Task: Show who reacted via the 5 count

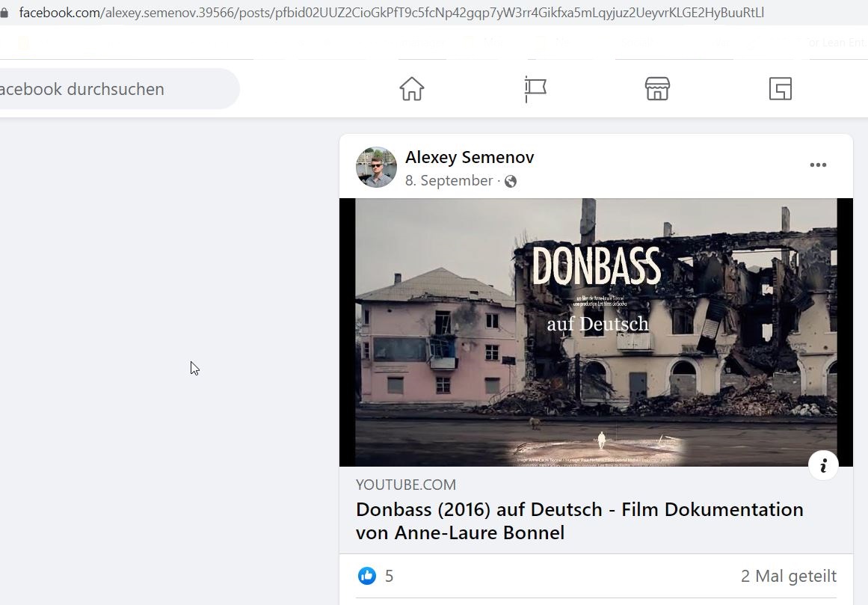Action: (x=390, y=577)
